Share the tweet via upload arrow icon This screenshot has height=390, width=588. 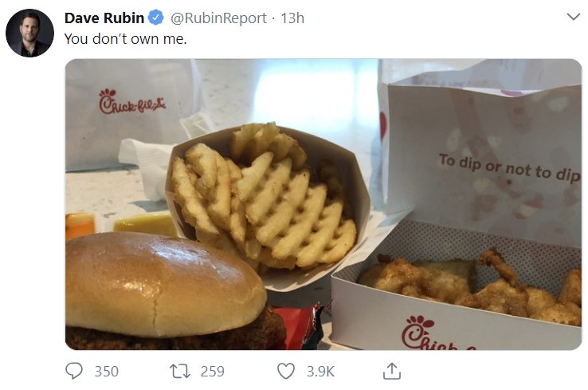[x=392, y=371]
